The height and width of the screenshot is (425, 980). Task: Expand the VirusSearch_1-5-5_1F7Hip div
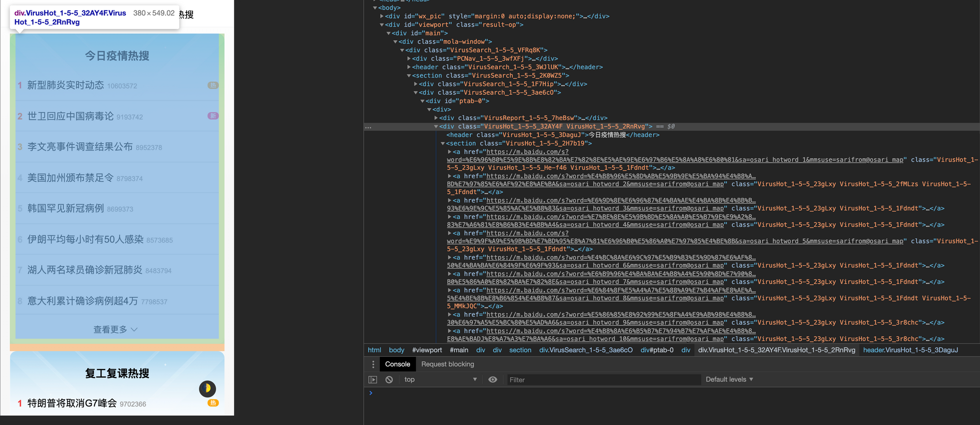[416, 84]
